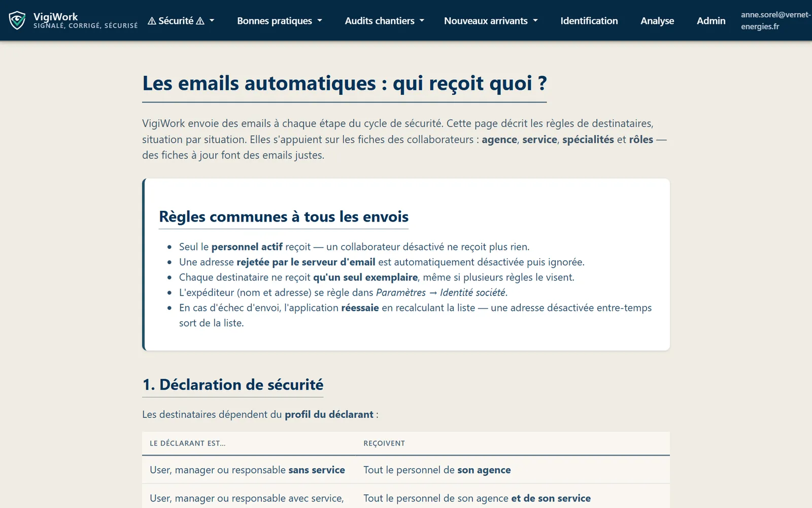Screen dimensions: 812x508
Task: Click the heading 1. Déclaration de sécurité
Action: click(233, 385)
